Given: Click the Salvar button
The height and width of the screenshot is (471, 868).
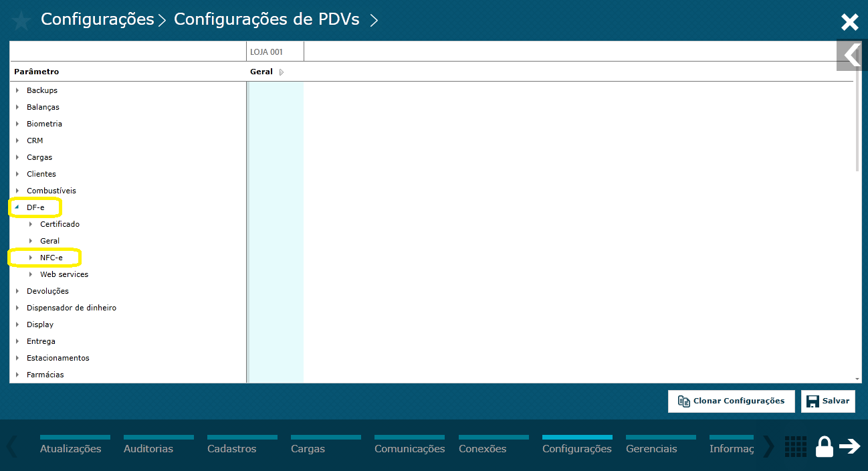Looking at the screenshot, I should tap(828, 401).
